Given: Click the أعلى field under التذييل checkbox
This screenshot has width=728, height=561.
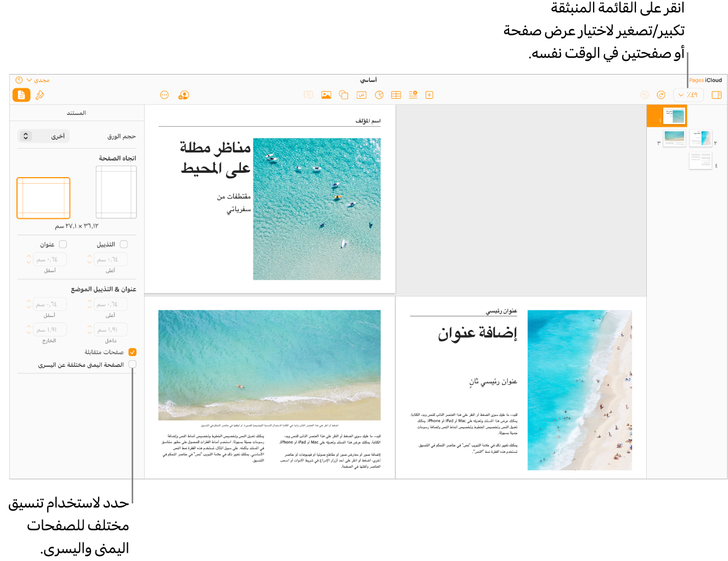Looking at the screenshot, I should tap(110, 259).
